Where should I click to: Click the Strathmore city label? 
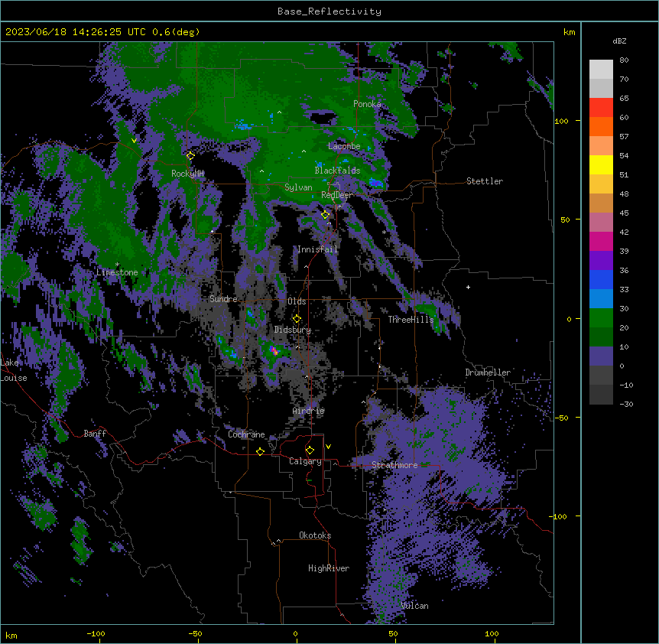pos(394,465)
